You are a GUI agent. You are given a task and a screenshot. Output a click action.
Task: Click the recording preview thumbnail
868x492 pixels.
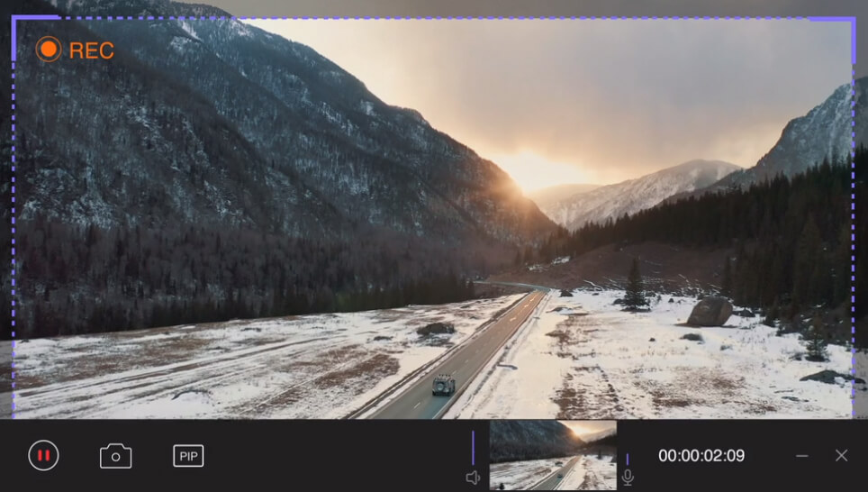click(x=553, y=455)
